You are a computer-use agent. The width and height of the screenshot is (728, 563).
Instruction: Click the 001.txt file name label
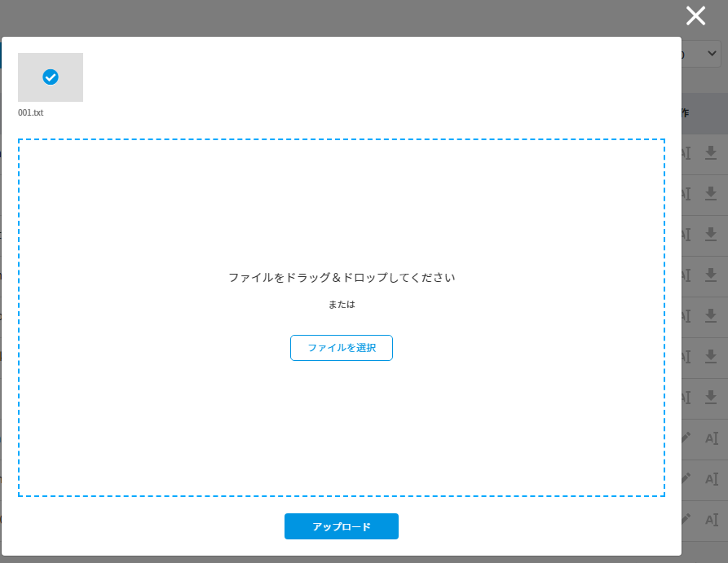pos(31,112)
